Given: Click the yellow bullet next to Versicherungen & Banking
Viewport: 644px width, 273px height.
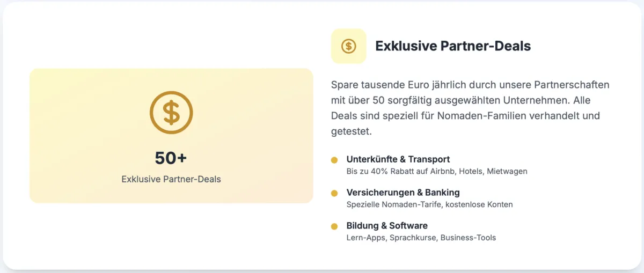Looking at the screenshot, I should click(334, 193).
